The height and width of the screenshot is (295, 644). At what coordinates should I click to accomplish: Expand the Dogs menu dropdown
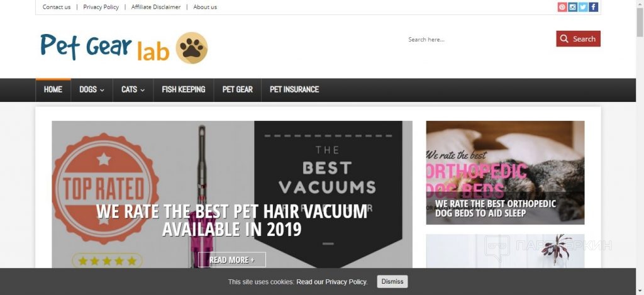(92, 89)
